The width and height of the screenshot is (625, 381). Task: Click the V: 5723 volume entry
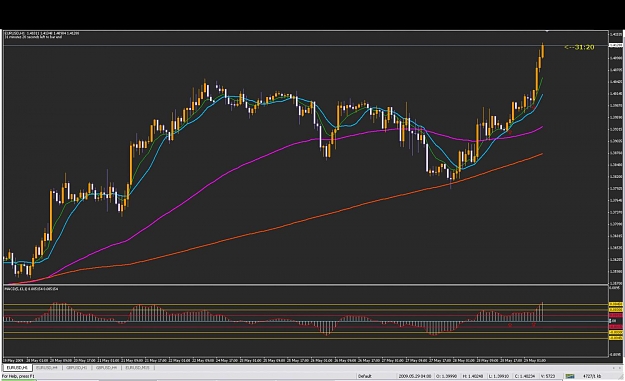[x=548, y=376]
